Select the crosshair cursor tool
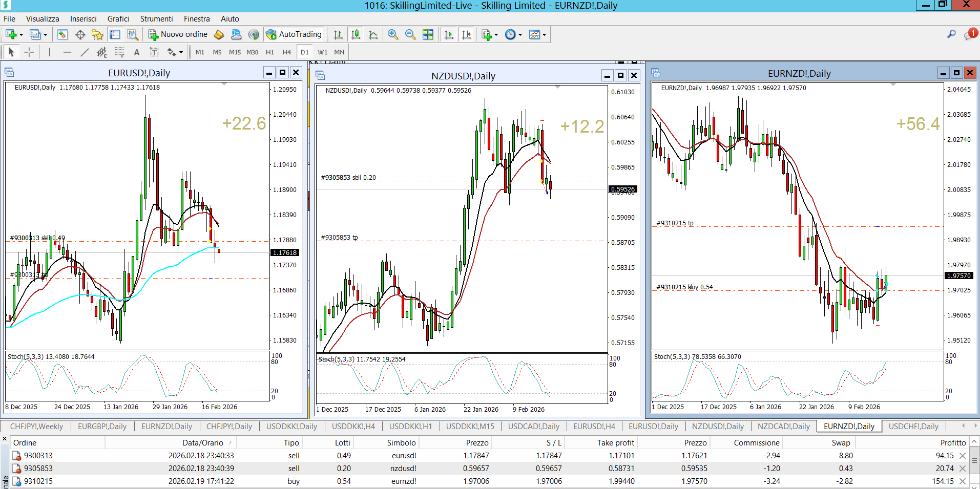Screen dimensions: 980x489 pyautogui.click(x=29, y=52)
